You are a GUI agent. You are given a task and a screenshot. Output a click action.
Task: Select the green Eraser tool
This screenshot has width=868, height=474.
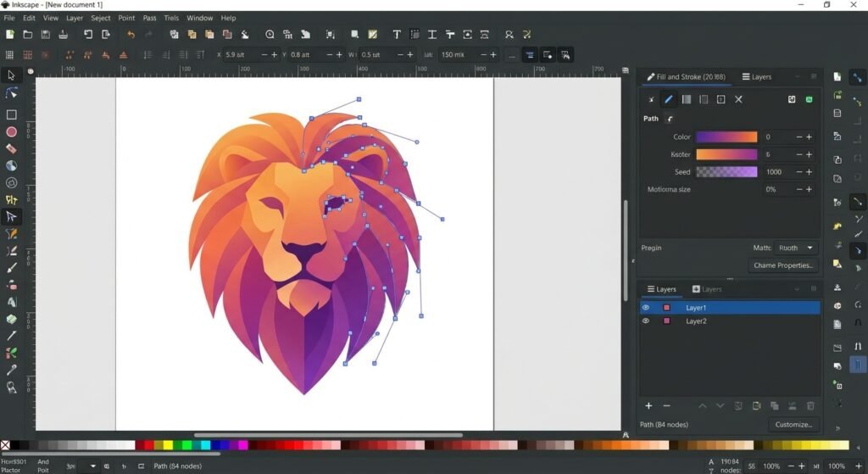(11, 319)
